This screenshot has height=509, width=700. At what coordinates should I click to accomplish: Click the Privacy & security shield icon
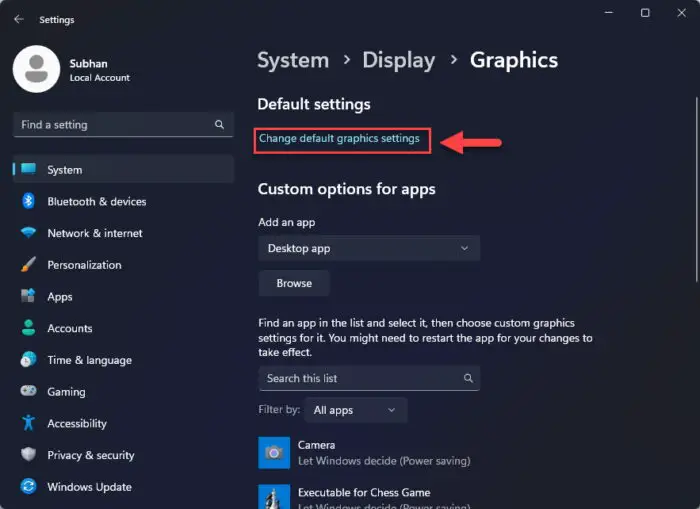pyautogui.click(x=28, y=455)
